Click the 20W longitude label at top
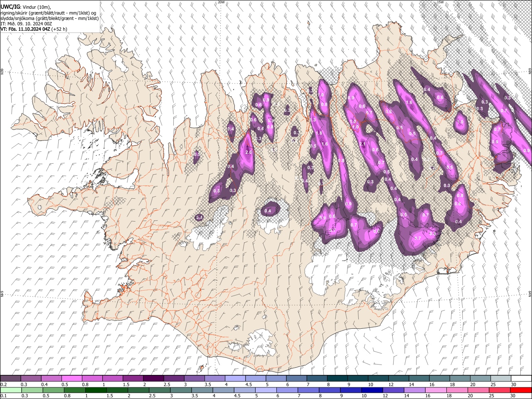The image size is (532, 399). [x=221, y=2]
